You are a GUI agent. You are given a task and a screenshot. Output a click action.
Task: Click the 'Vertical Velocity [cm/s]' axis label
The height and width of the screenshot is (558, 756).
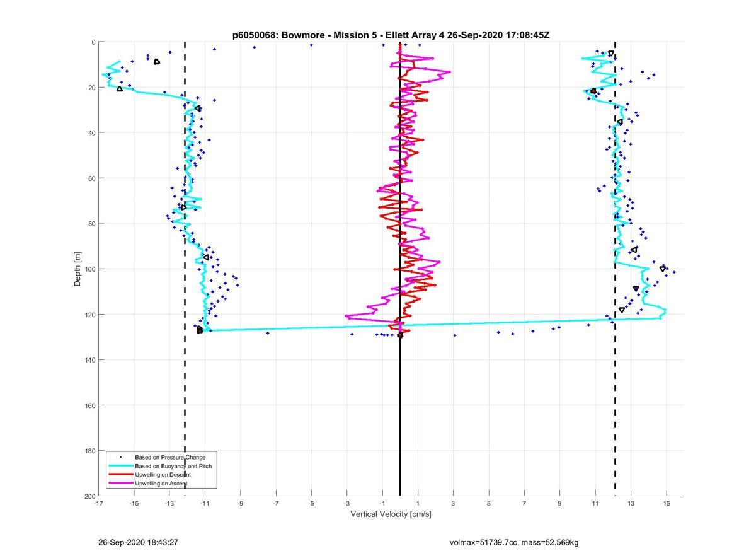[391, 514]
